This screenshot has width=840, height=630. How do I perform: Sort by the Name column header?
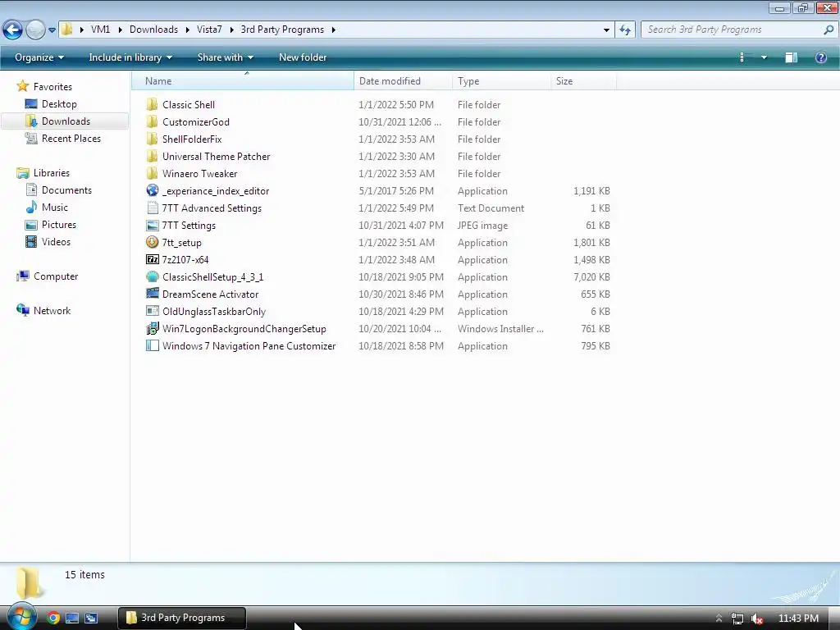243,81
